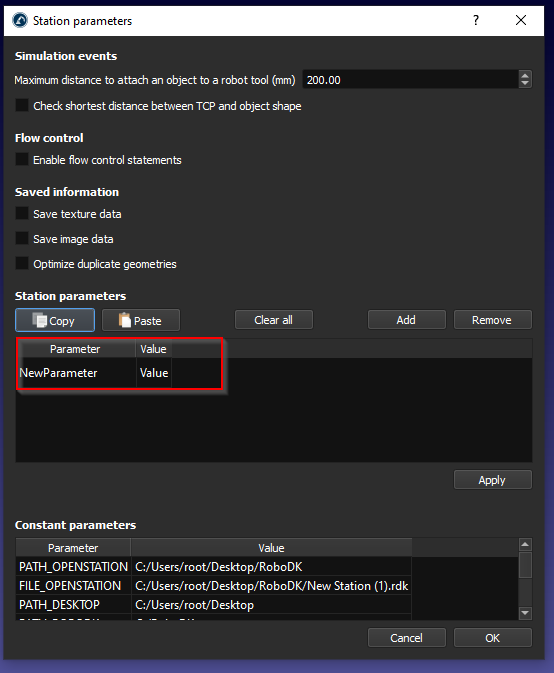
Task: Enable Optimize duplicate geometries checkbox
Action: [x=22, y=264]
